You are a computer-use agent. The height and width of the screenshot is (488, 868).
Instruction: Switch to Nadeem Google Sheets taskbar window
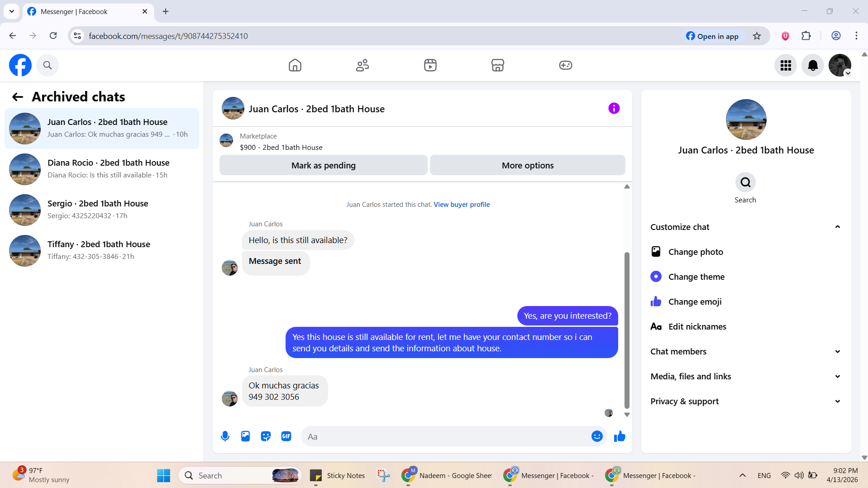pos(447,475)
